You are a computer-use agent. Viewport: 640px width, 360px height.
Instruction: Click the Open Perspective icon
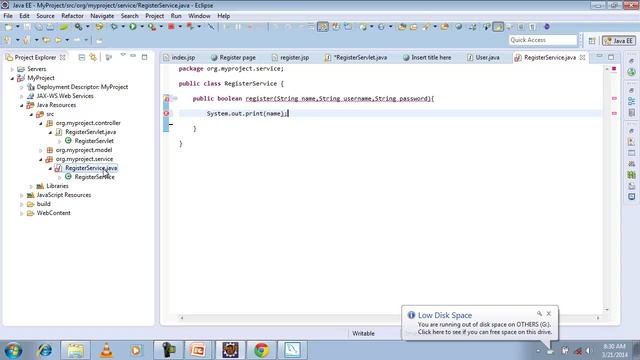click(592, 40)
